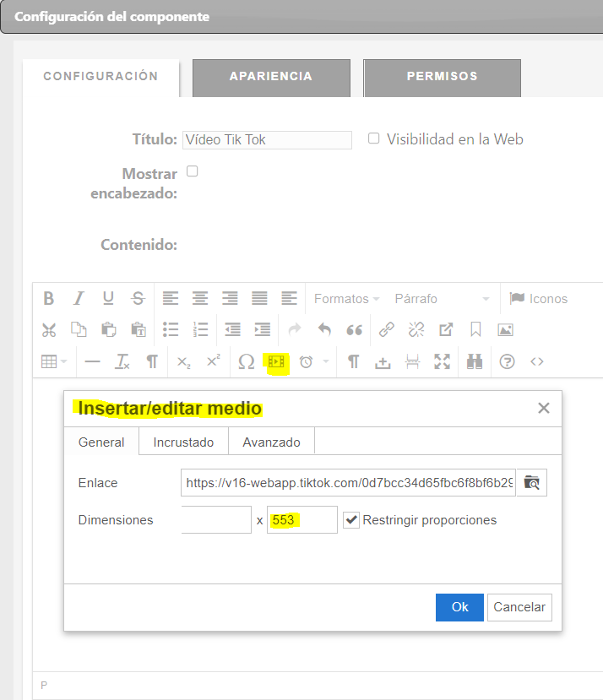Click the undo arrow
The width and height of the screenshot is (603, 700).
point(325,330)
